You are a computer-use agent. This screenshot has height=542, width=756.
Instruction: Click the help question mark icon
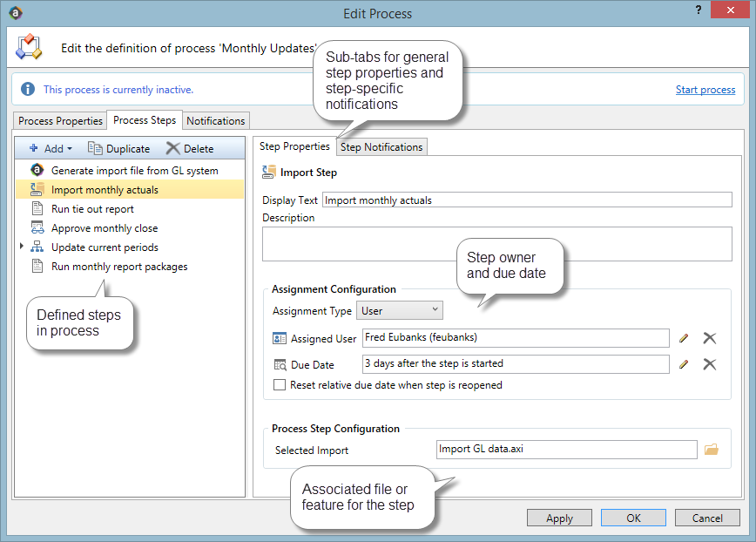pos(699,10)
